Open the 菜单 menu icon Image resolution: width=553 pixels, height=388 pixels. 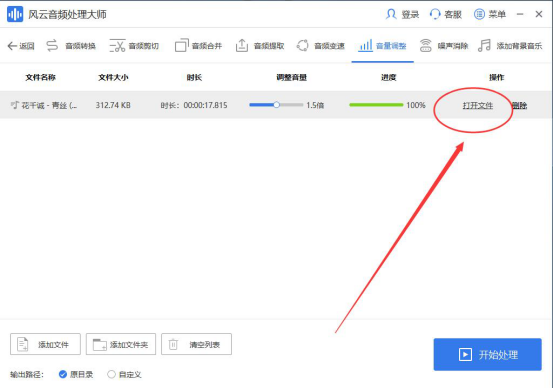coord(479,14)
